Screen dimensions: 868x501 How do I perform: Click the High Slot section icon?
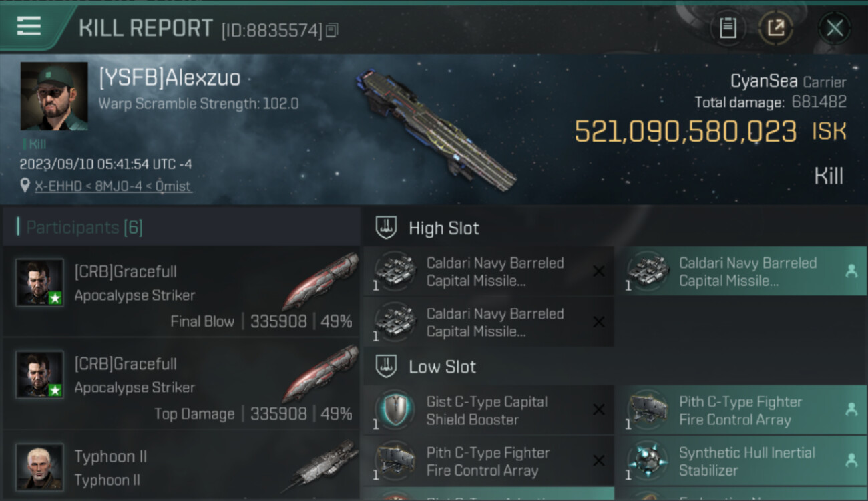click(x=386, y=228)
